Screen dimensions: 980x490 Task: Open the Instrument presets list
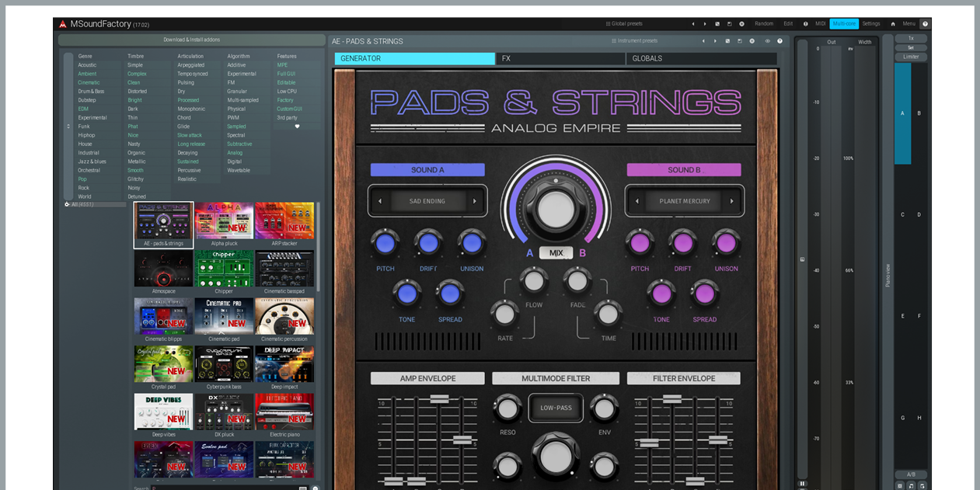pyautogui.click(x=634, y=41)
